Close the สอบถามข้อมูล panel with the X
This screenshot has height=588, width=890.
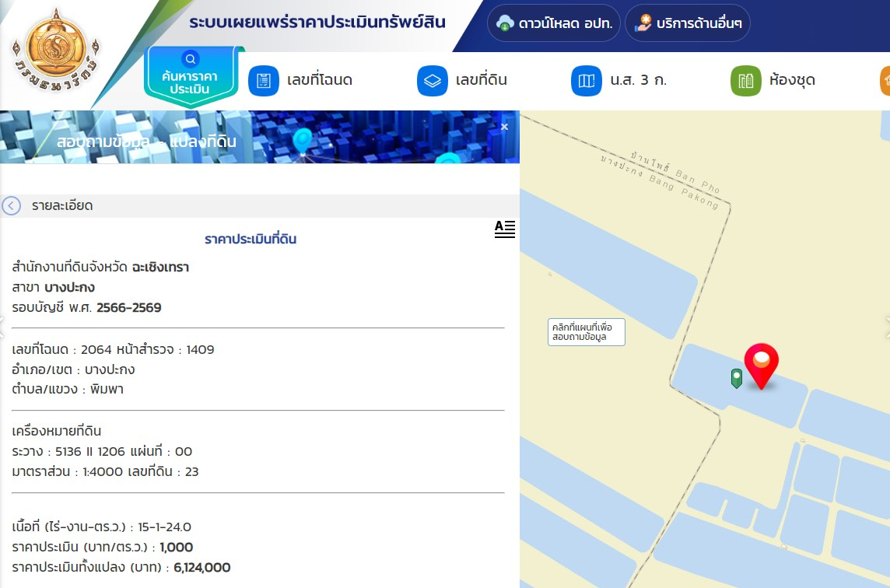click(x=504, y=127)
